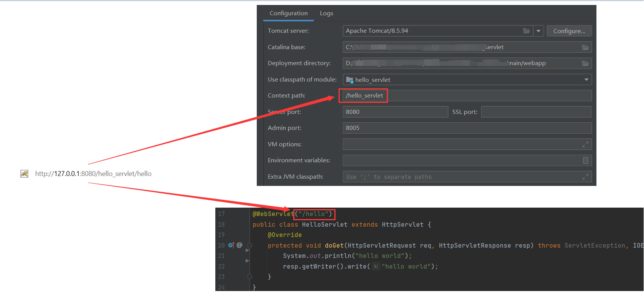This screenshot has height=304, width=644.
Task: Click the @WebServlet annotation text
Action: pos(274,214)
